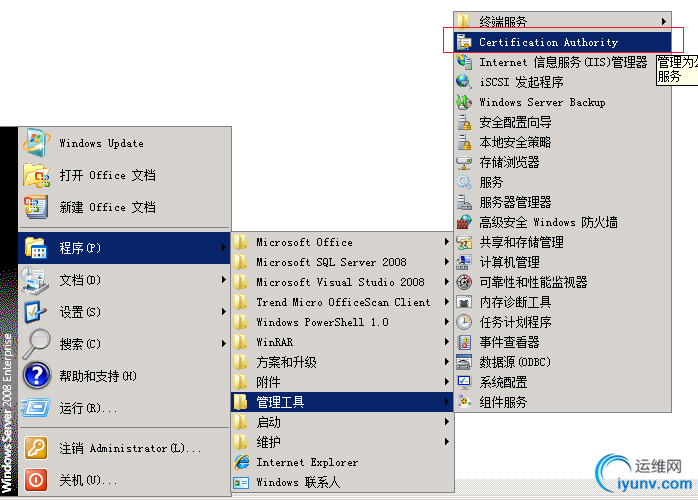Open the 启动 startup folder
Image resolution: width=698 pixels, height=500 pixels.
point(342,422)
